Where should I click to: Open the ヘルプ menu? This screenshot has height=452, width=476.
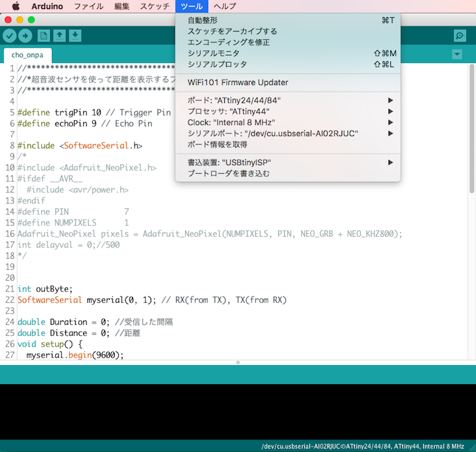pyautogui.click(x=225, y=6)
